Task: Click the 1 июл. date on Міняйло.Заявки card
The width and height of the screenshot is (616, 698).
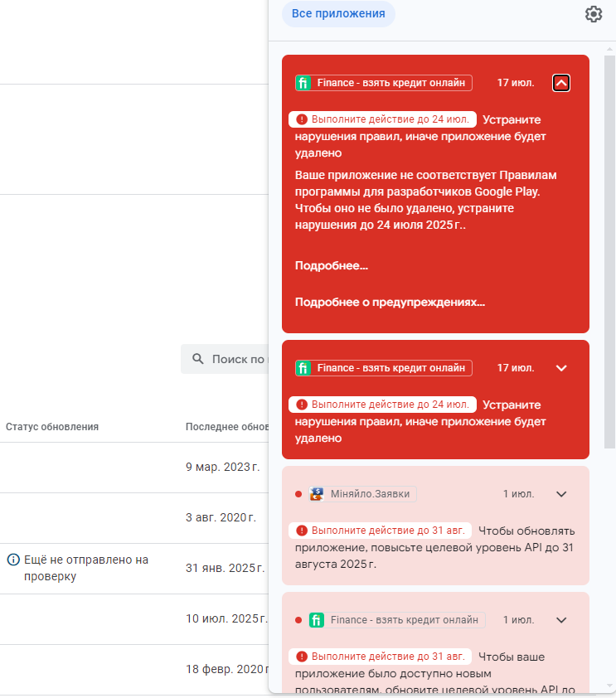Action: click(518, 494)
